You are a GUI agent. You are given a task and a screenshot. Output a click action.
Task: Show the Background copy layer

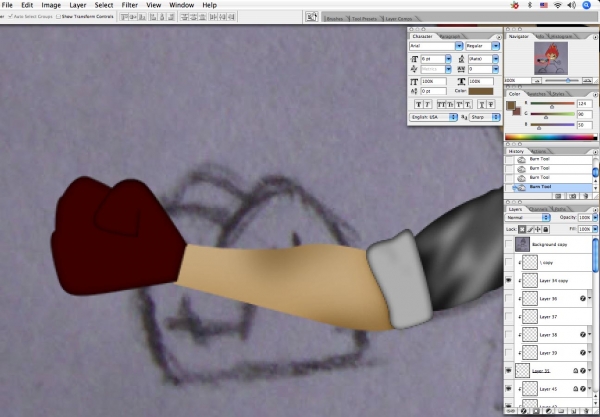point(509,244)
